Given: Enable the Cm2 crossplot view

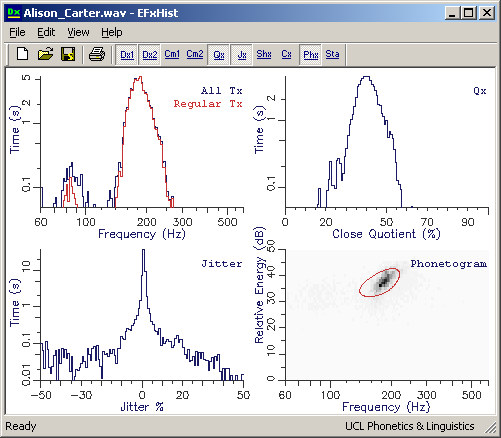Looking at the screenshot, I should coord(195,54).
